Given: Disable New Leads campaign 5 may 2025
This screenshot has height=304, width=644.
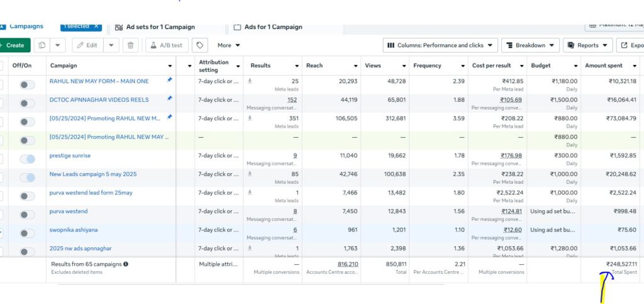Looking at the screenshot, I should pos(27,178).
